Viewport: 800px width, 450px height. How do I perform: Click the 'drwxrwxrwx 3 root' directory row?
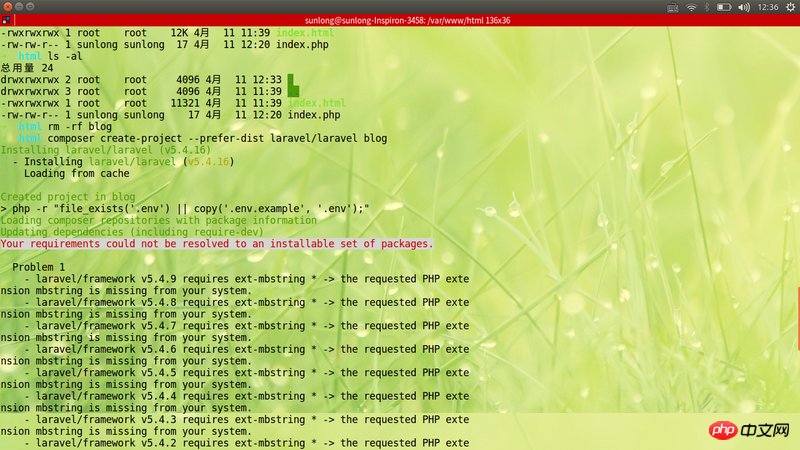click(150, 91)
